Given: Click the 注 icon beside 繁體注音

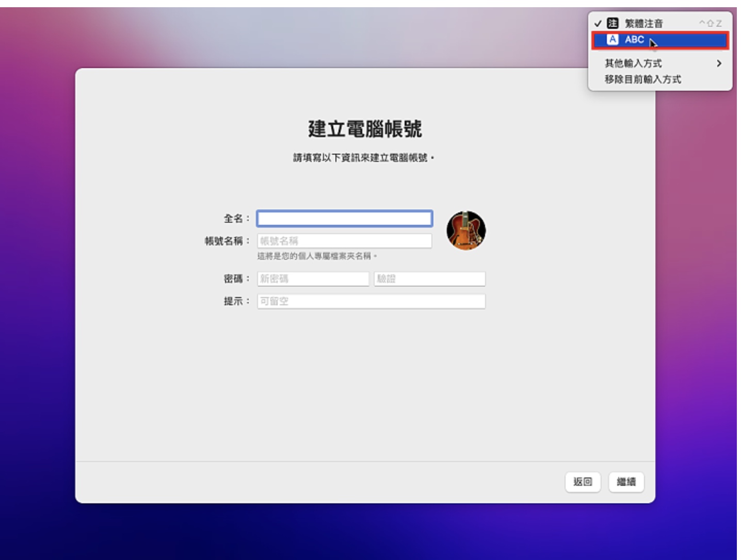Looking at the screenshot, I should coord(613,23).
